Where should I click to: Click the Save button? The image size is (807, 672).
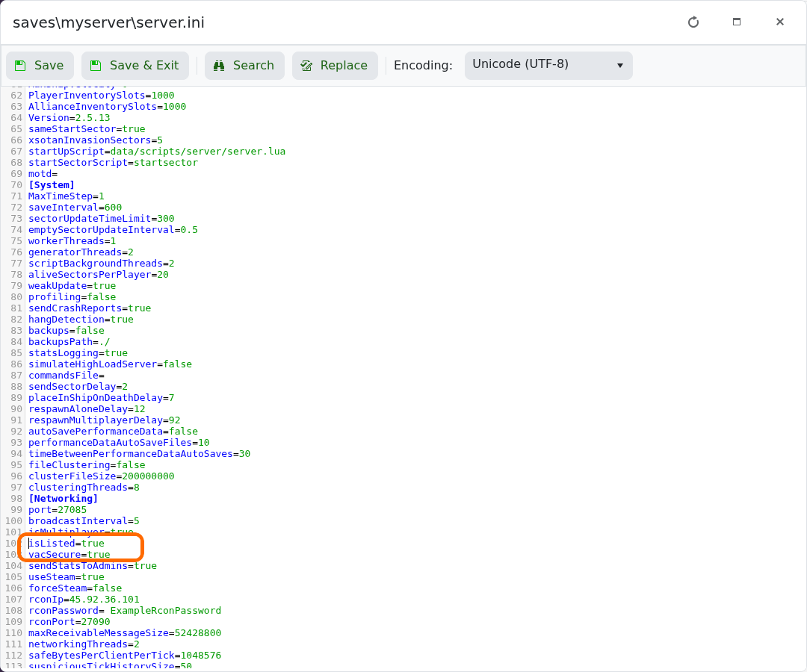point(40,65)
